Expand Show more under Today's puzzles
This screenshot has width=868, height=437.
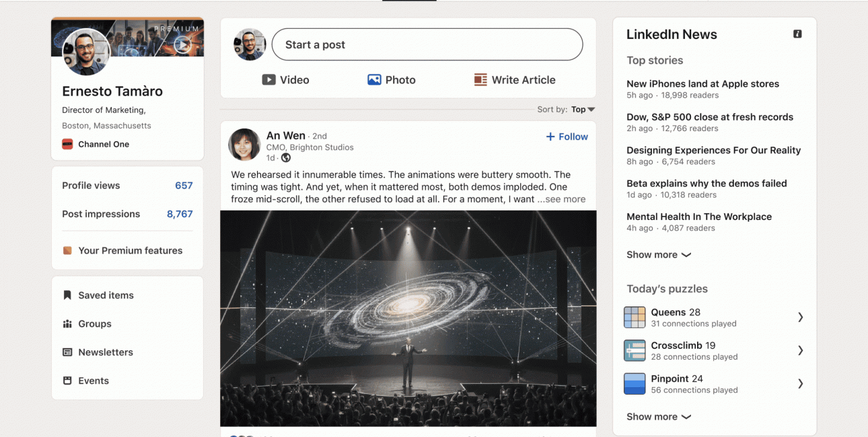click(x=659, y=417)
